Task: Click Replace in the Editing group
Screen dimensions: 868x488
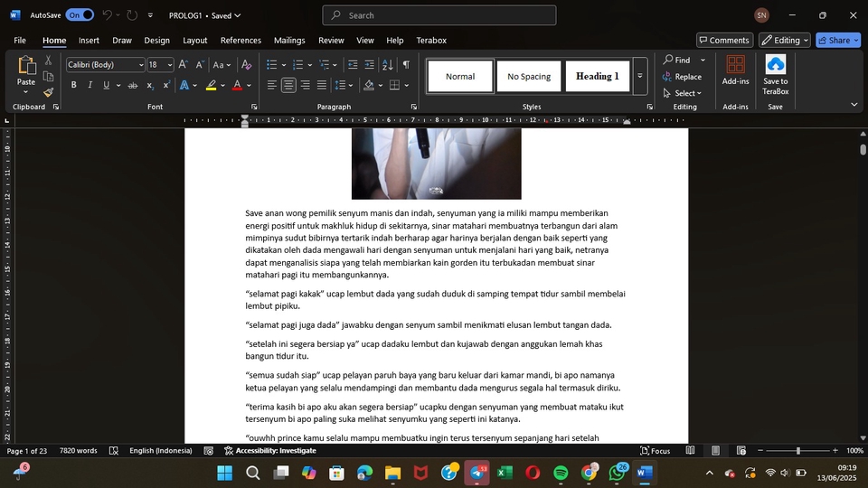Action: tap(682, 76)
